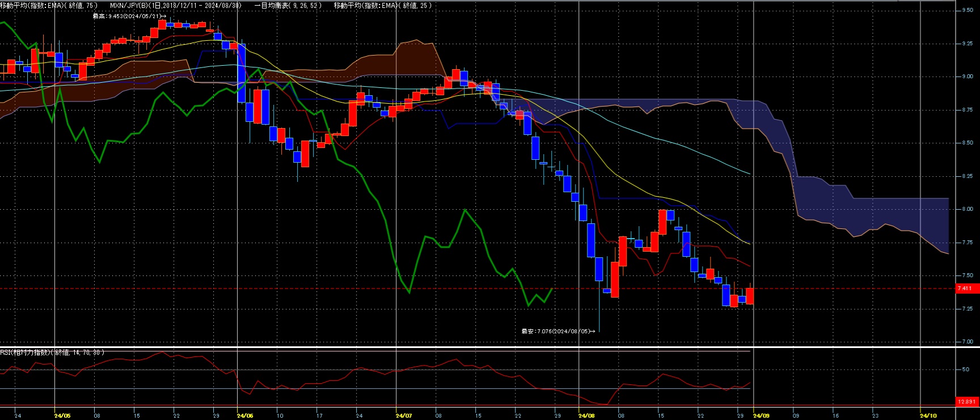Click the red current price tag 7.411

click(x=968, y=289)
